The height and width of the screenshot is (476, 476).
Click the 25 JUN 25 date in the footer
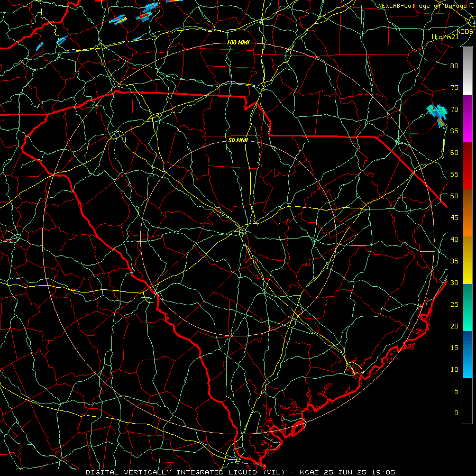click(x=346, y=472)
